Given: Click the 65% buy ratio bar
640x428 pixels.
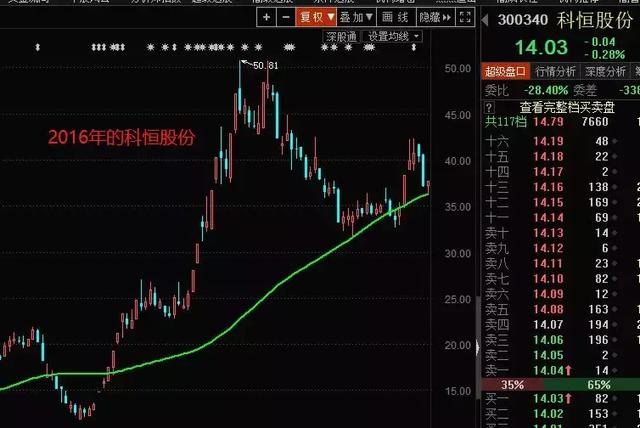Looking at the screenshot, I should coord(592,384).
